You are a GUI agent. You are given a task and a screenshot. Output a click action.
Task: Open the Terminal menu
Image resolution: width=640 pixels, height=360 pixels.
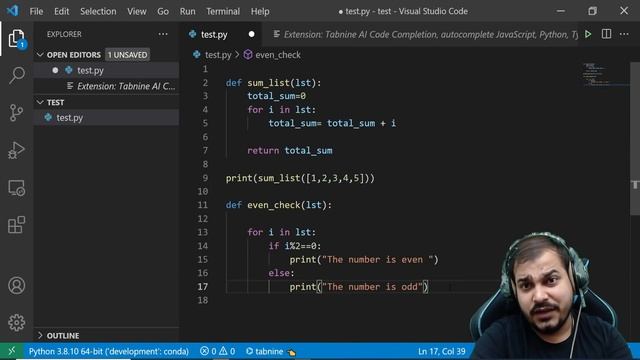[x=223, y=11]
